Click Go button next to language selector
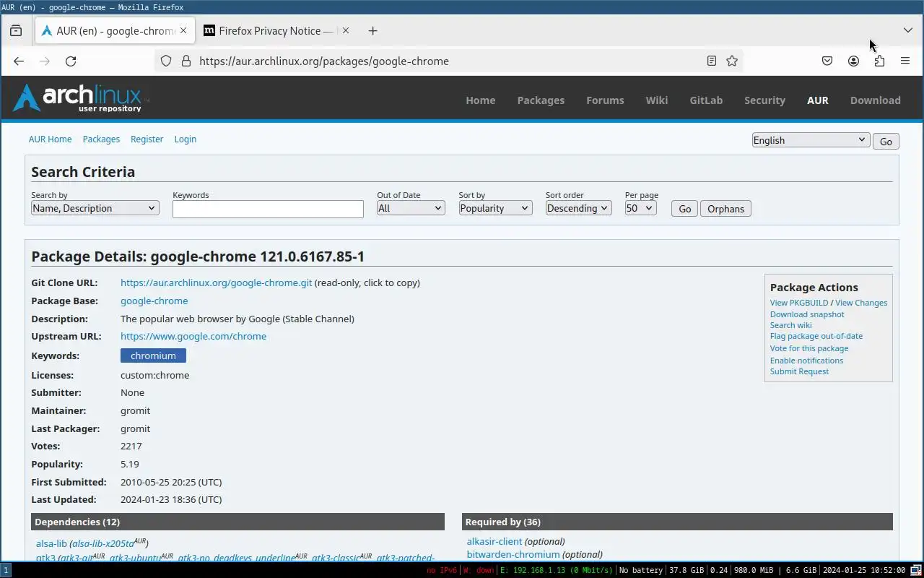 click(x=886, y=142)
